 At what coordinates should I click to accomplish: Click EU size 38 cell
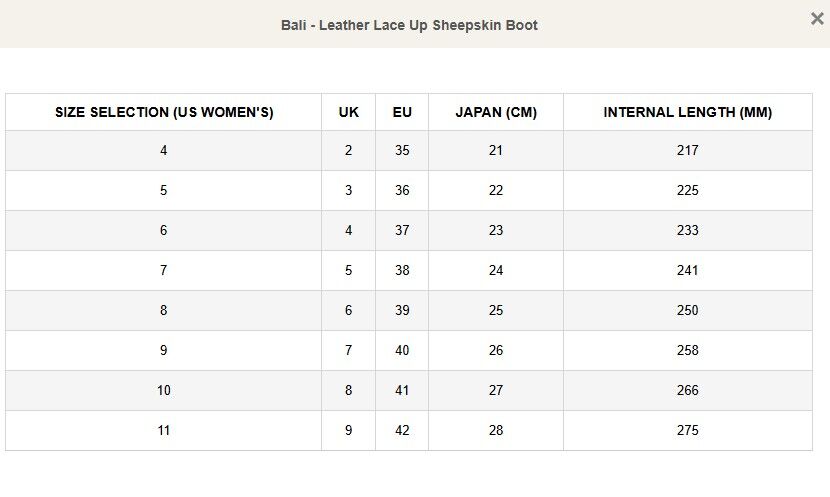click(x=402, y=271)
